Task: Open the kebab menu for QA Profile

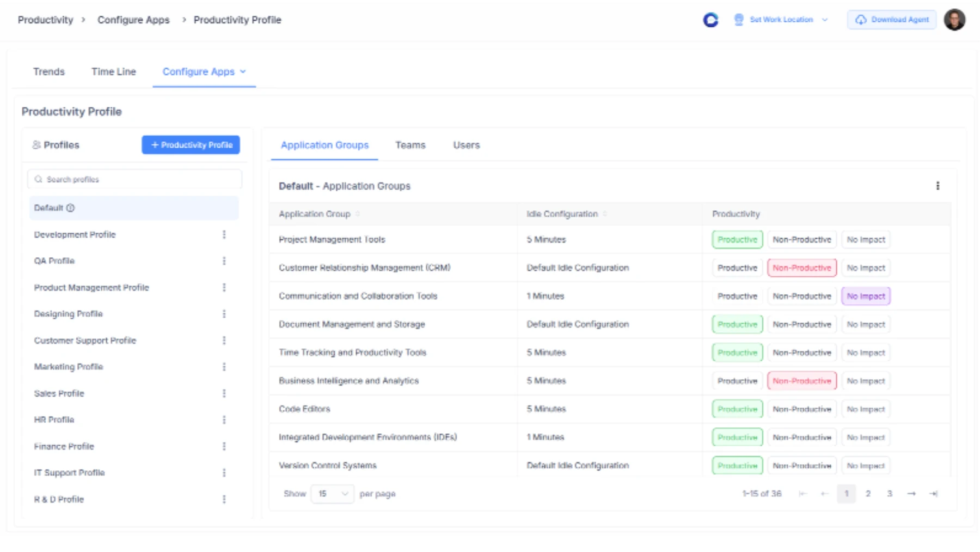Action: [224, 260]
